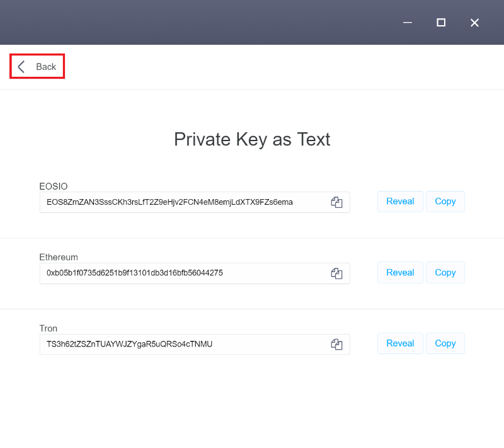Click the Private Key as Text heading

pos(252,139)
